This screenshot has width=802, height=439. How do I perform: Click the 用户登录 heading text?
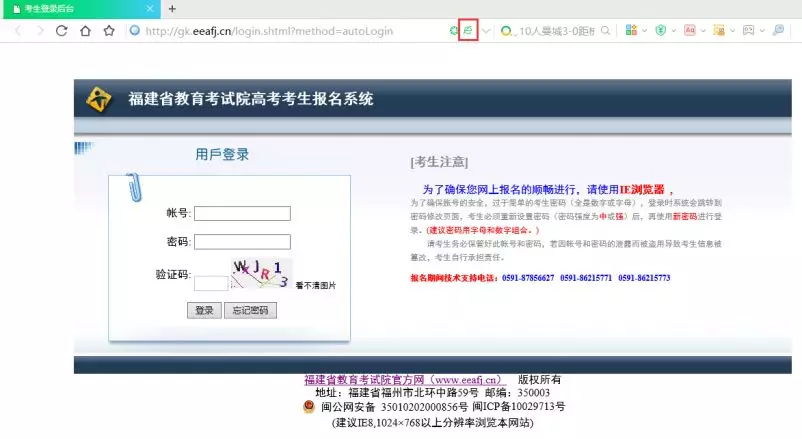pyautogui.click(x=222, y=154)
